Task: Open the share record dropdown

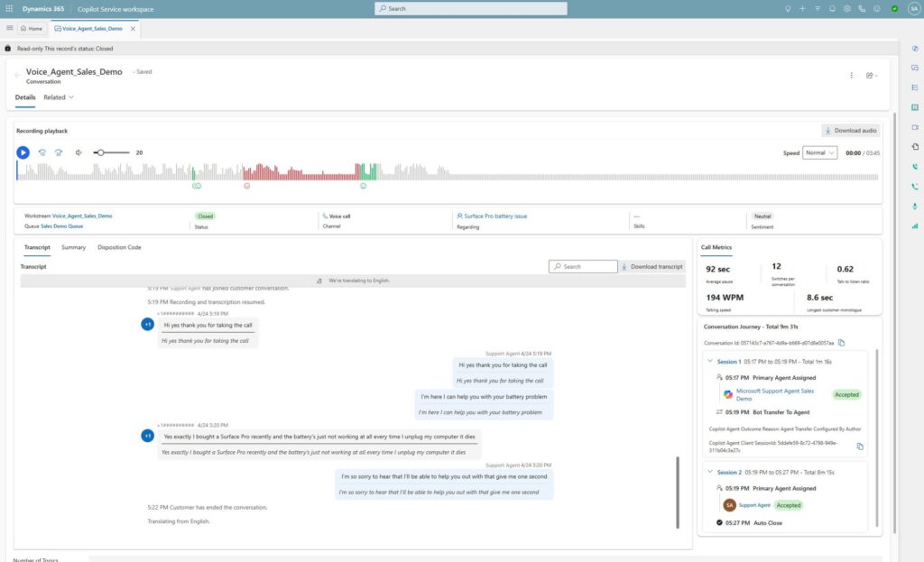Action: coord(872,76)
